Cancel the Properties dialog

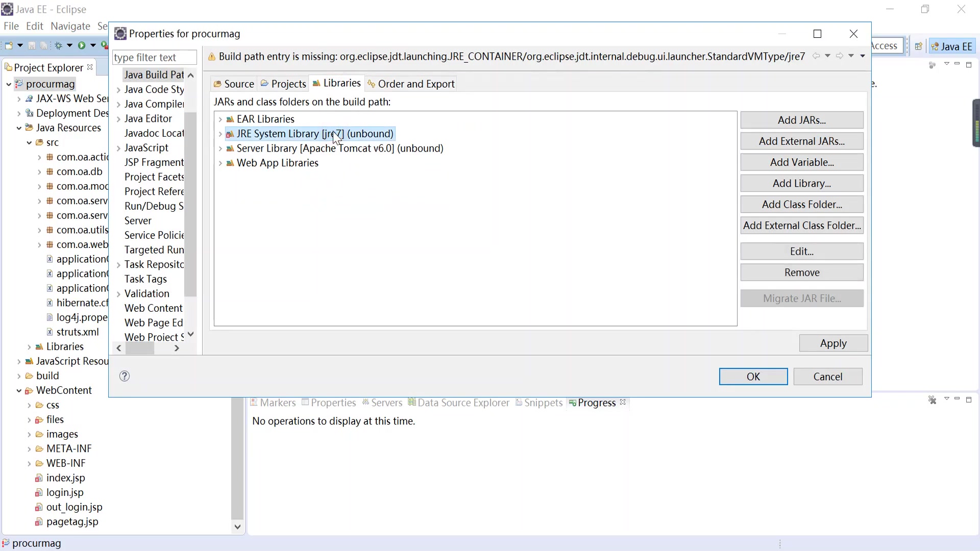[x=828, y=377]
